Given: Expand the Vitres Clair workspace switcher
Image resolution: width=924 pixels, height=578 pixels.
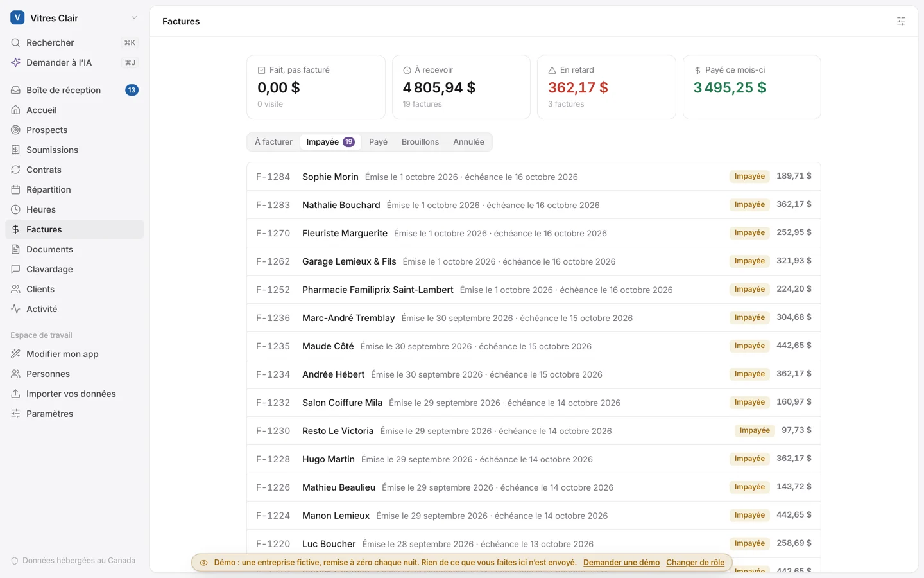Looking at the screenshot, I should [x=74, y=18].
